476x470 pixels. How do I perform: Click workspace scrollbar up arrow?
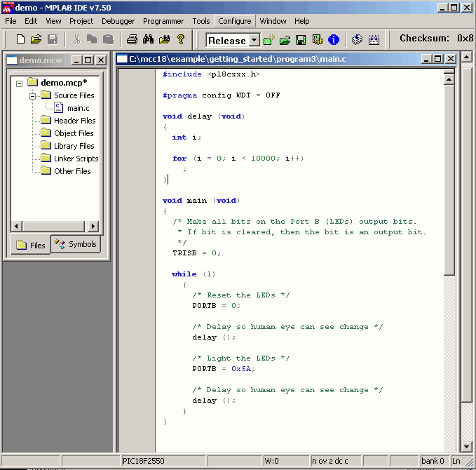(x=467, y=57)
